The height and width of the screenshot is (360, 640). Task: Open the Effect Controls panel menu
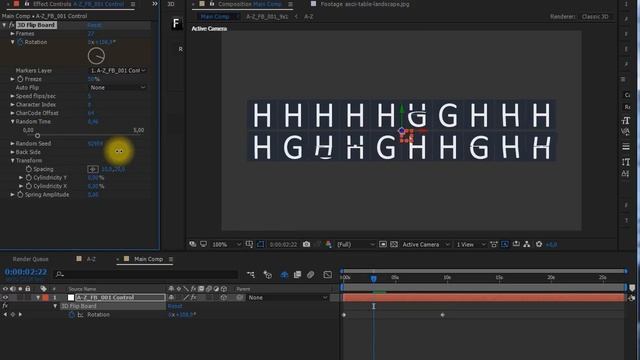coord(133,4)
